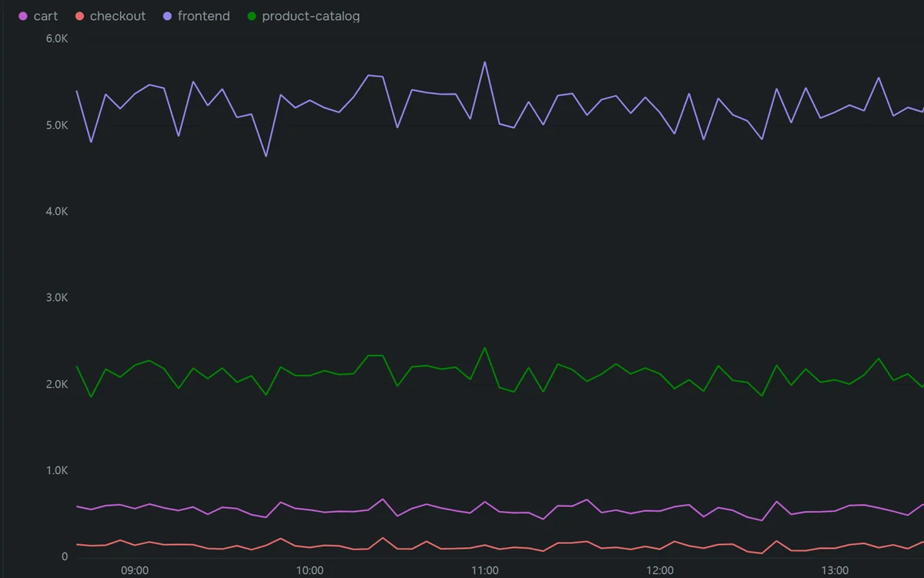Click the purple cart legend color dot
Viewport: 924px width, 578px height.
click(23, 16)
